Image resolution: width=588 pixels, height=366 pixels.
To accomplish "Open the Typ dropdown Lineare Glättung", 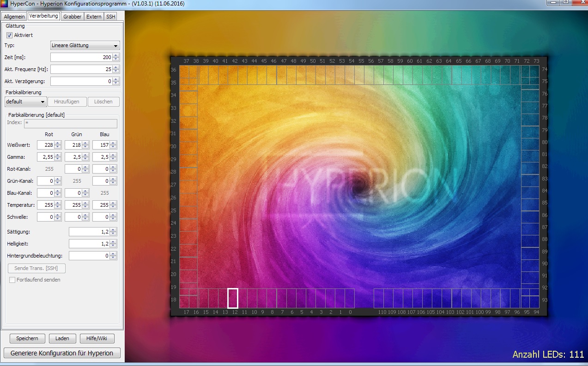I will pyautogui.click(x=85, y=45).
